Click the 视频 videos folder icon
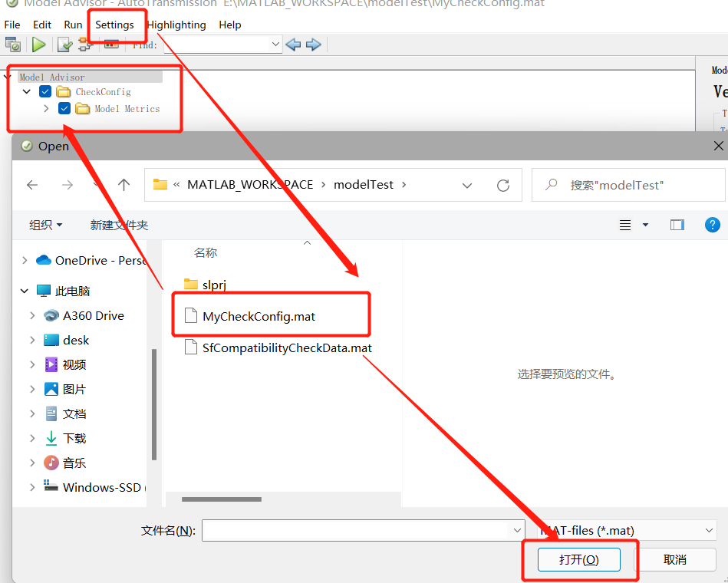Screen dimensions: 728x583 (x=51, y=364)
